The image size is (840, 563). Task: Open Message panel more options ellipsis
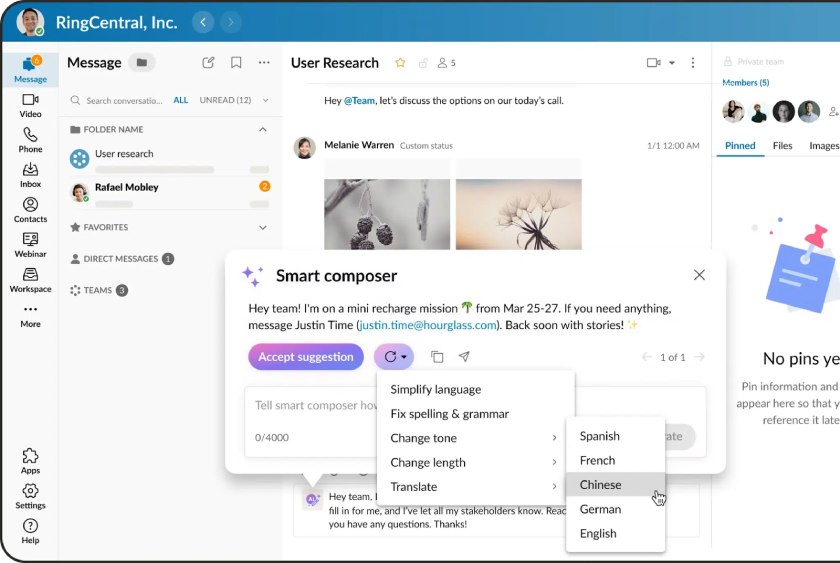264,63
